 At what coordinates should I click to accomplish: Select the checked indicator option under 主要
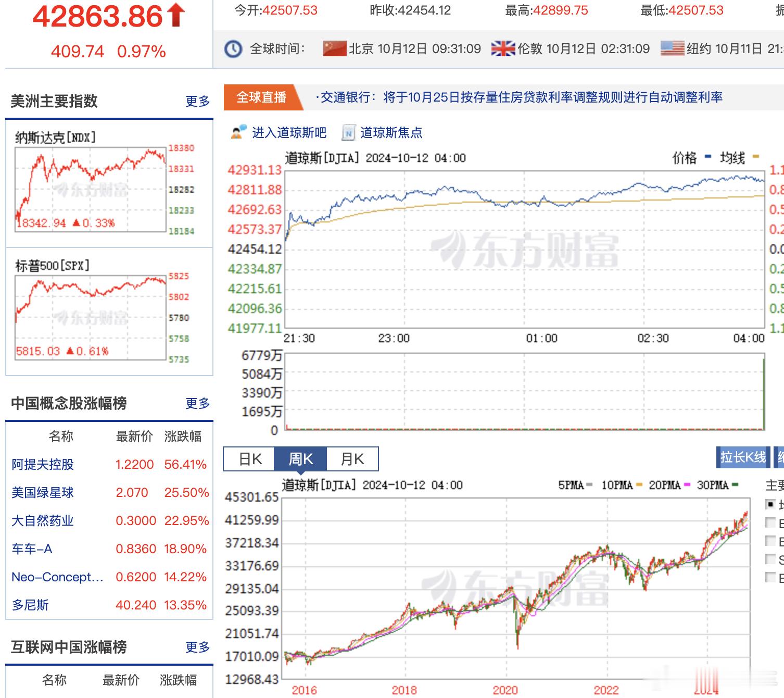(x=770, y=504)
